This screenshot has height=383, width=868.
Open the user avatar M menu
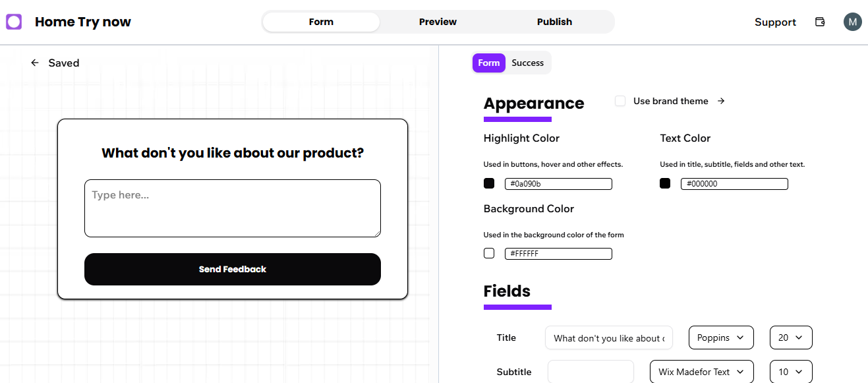[852, 22]
